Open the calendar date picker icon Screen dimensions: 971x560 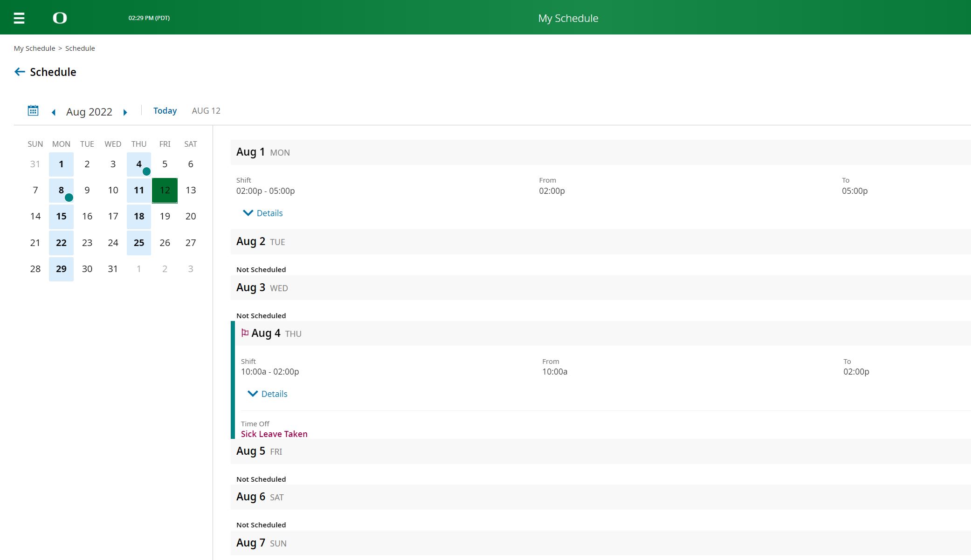33,111
